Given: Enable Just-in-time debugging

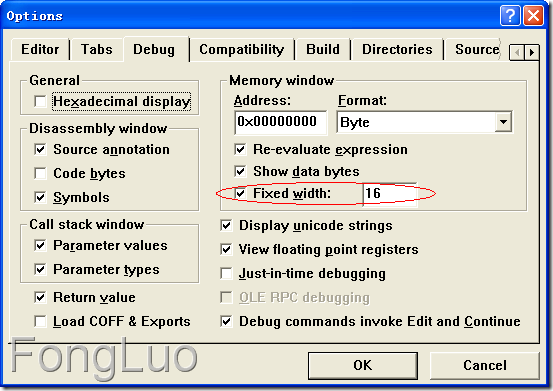Looking at the screenshot, I should (x=226, y=273).
